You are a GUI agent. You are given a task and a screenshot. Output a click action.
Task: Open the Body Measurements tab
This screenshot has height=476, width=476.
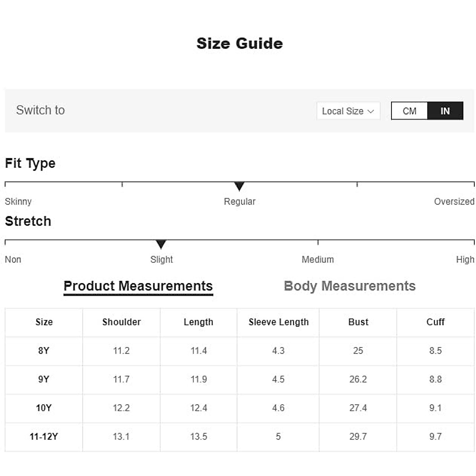click(349, 286)
